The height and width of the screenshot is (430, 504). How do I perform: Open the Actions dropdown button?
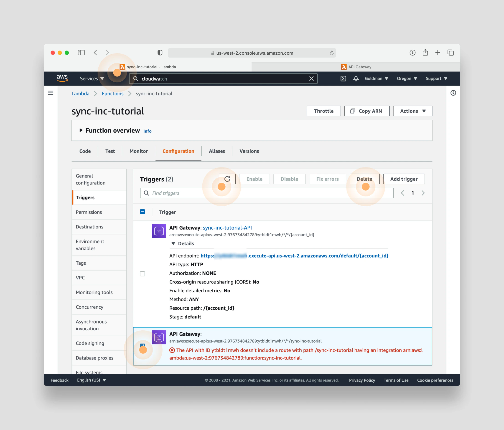coord(412,111)
